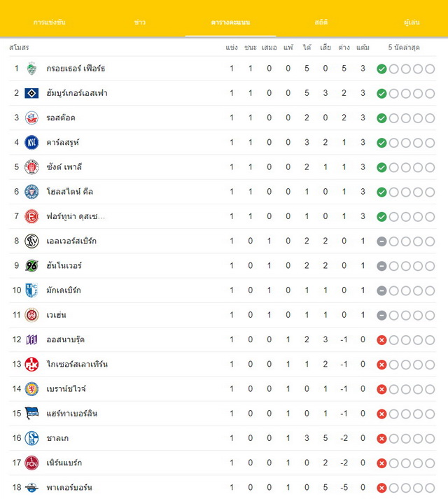Click the Hannover 96 logo

(x=31, y=265)
